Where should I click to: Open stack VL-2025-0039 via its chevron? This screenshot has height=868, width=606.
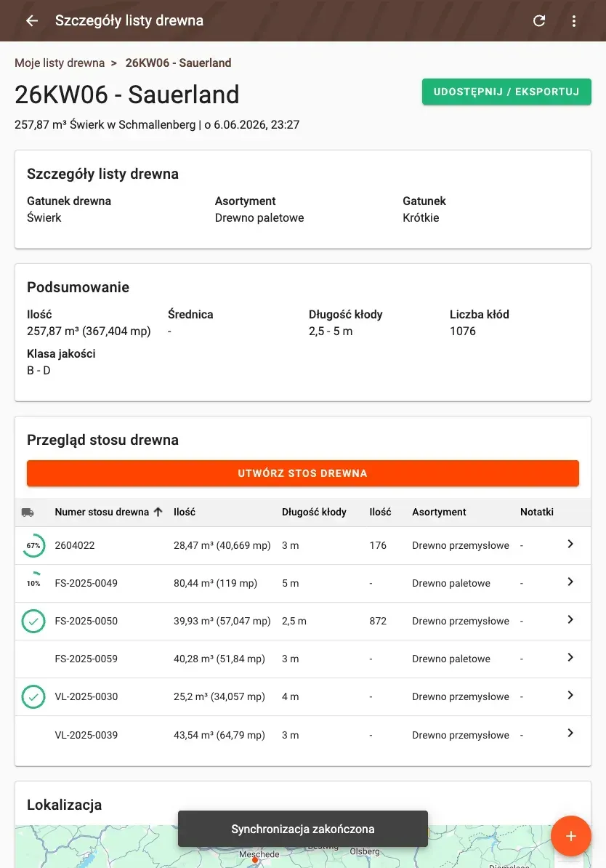pos(570,733)
